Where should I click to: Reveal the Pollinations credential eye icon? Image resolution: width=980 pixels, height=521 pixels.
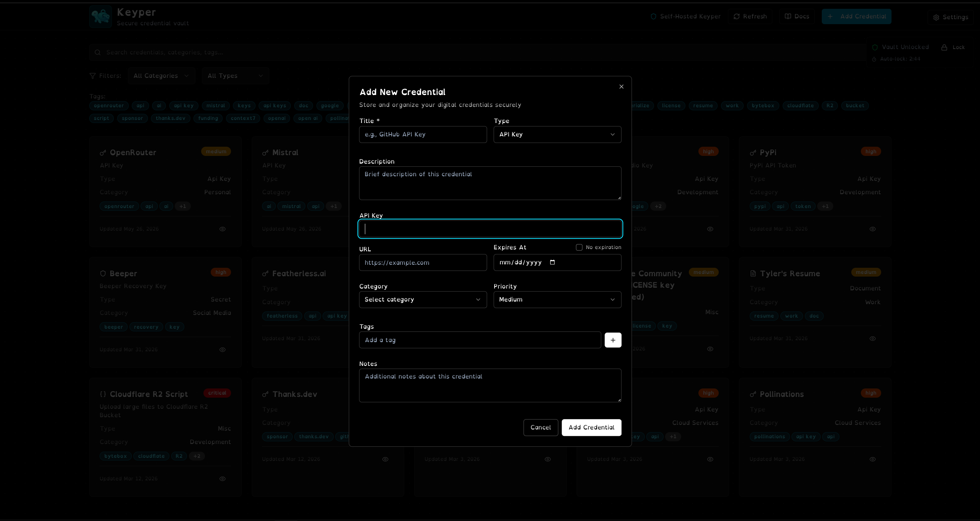pyautogui.click(x=872, y=459)
